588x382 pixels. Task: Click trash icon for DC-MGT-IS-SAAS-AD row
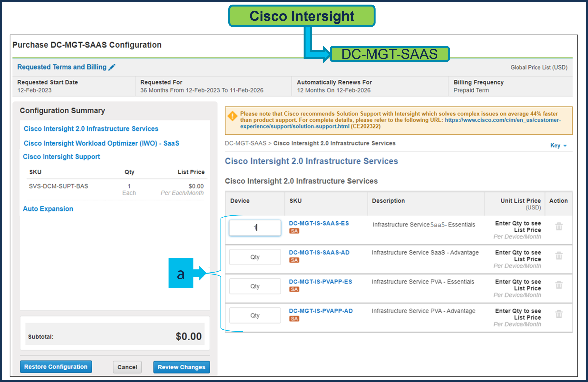[559, 255]
